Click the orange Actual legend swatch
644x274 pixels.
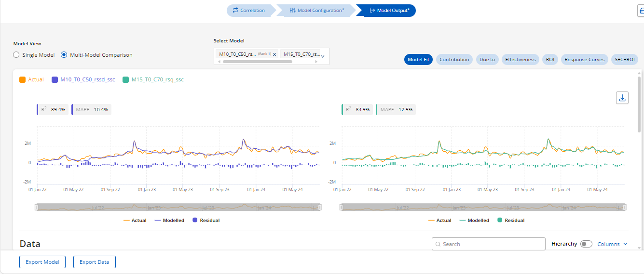(x=23, y=79)
